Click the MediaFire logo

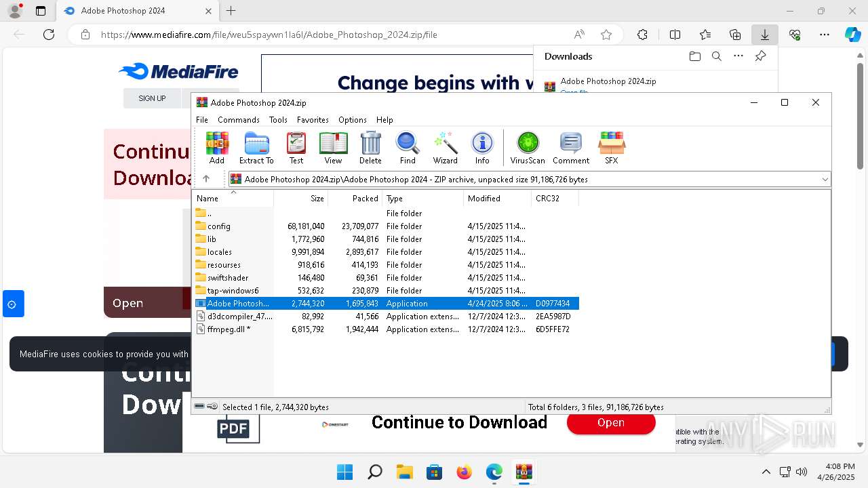pos(178,71)
